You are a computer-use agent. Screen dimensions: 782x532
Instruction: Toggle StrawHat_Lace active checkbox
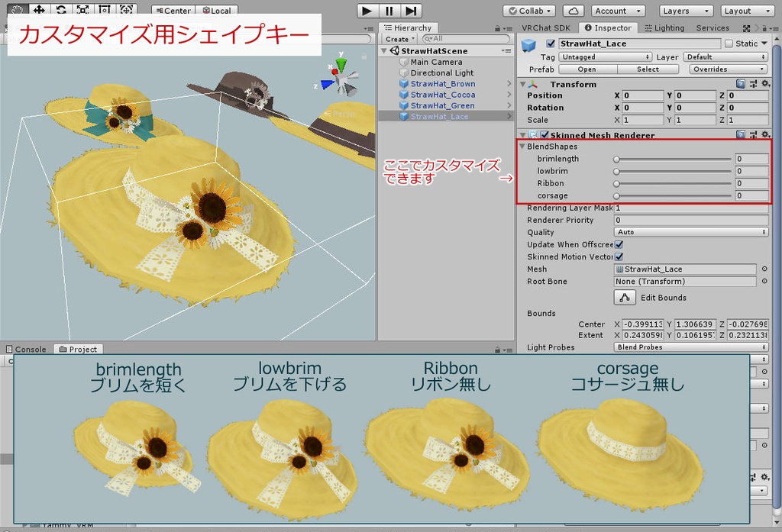[551, 44]
